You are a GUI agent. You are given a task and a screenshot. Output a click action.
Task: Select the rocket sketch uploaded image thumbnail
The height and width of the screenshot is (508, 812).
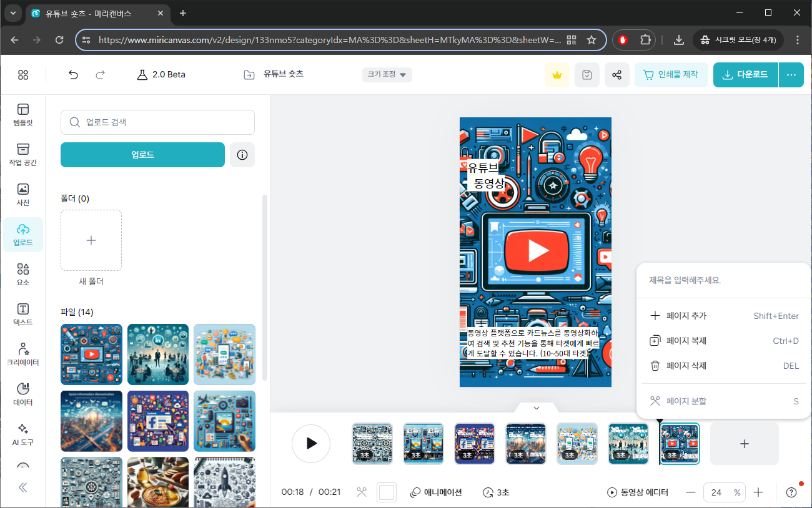click(x=224, y=482)
